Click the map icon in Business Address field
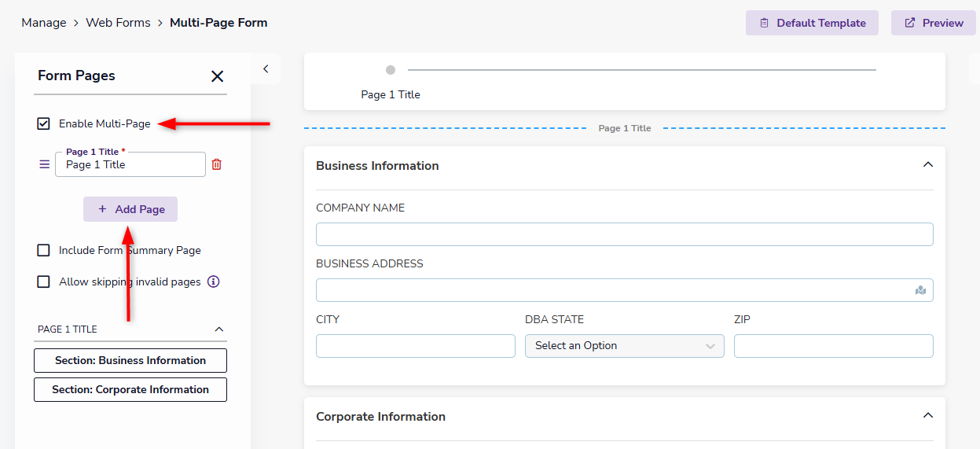 pos(920,290)
